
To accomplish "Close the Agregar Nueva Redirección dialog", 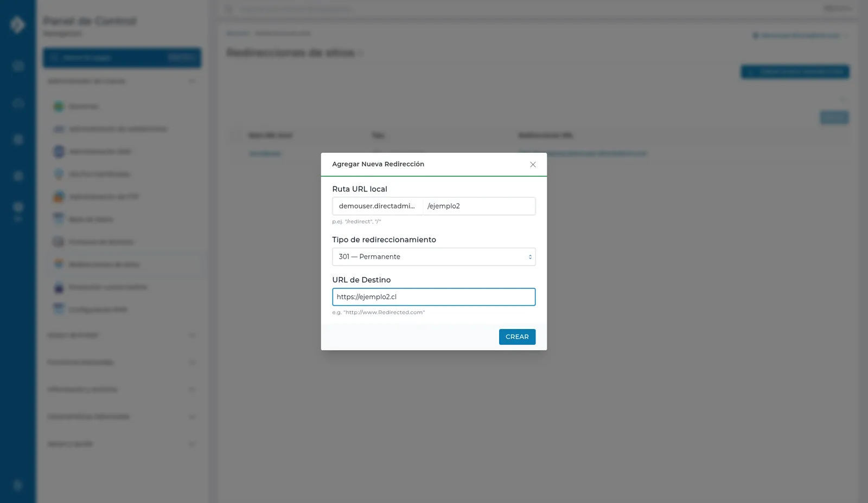I will 533,165.
